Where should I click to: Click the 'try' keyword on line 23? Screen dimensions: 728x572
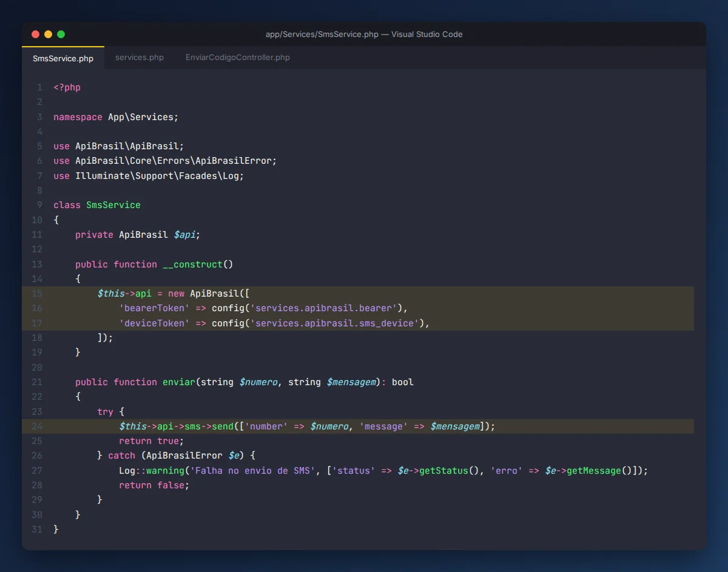[105, 412]
